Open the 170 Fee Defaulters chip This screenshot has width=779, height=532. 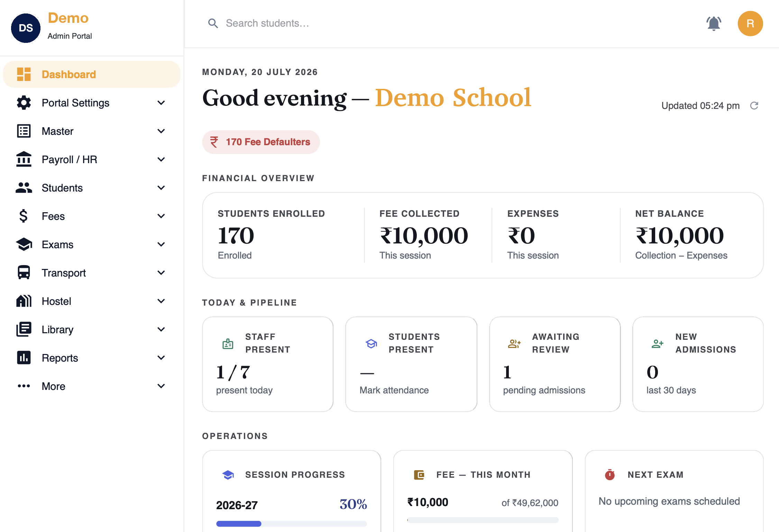[261, 142]
